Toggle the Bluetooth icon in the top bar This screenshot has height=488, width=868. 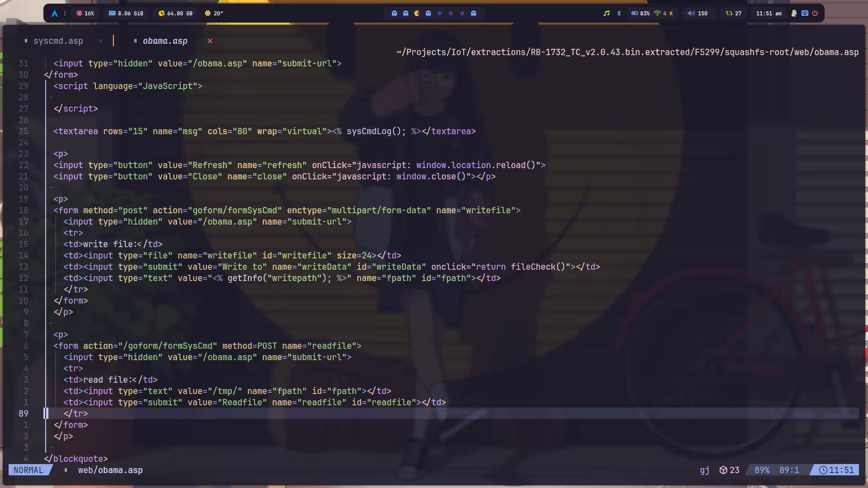pyautogui.click(x=619, y=14)
